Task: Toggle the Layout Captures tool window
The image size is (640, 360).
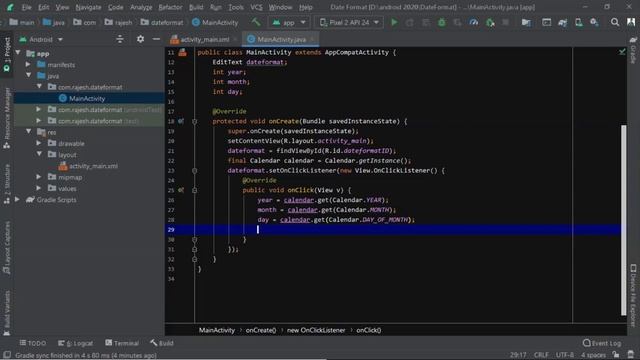Action: pos(7,247)
